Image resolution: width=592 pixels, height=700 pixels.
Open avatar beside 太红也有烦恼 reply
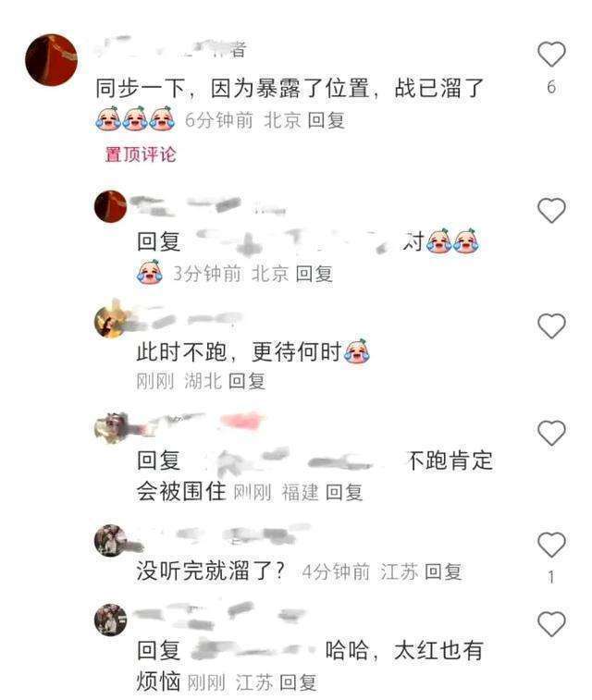click(110, 620)
